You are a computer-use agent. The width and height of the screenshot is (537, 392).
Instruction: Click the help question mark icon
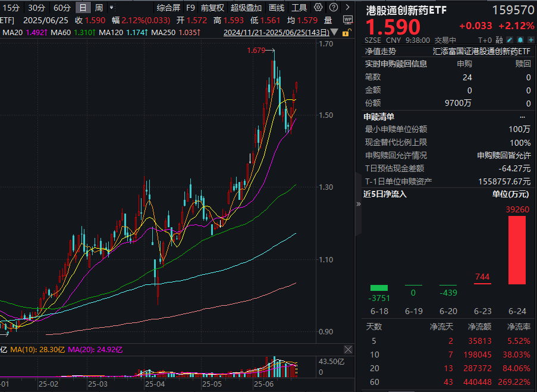[333, 7]
